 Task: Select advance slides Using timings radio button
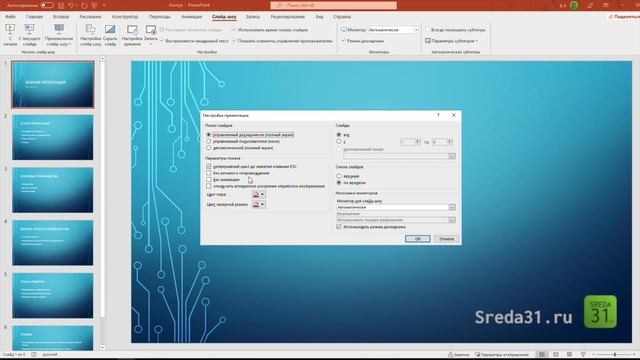[x=339, y=183]
